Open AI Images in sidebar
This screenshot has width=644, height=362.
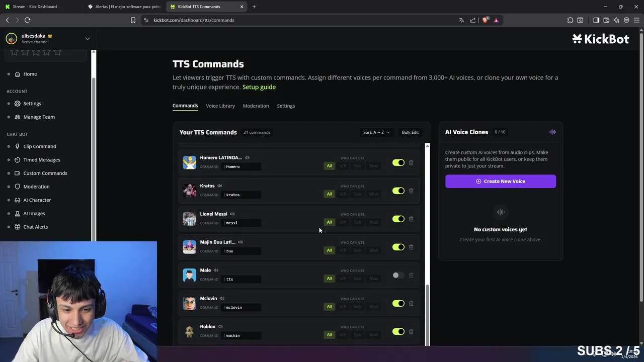tap(34, 214)
